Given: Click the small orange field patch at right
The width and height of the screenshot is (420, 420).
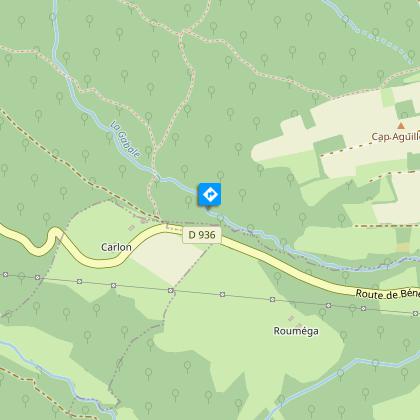Looking at the screenshot, I should 403,247.
